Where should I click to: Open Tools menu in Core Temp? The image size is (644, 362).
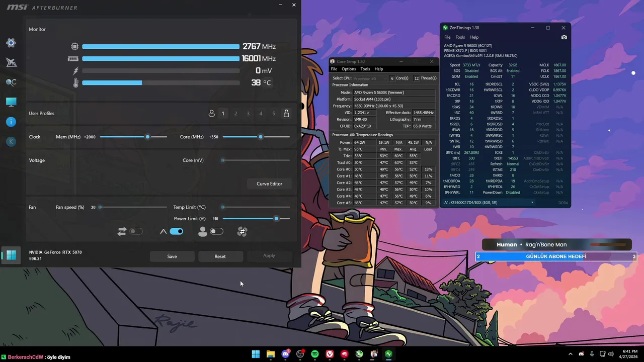pos(365,69)
